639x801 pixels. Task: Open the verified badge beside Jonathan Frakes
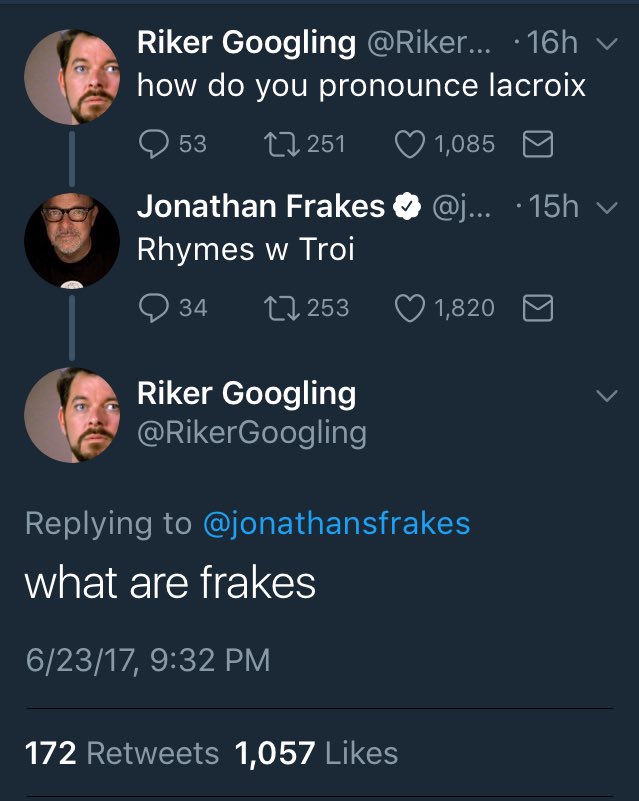[x=405, y=207]
